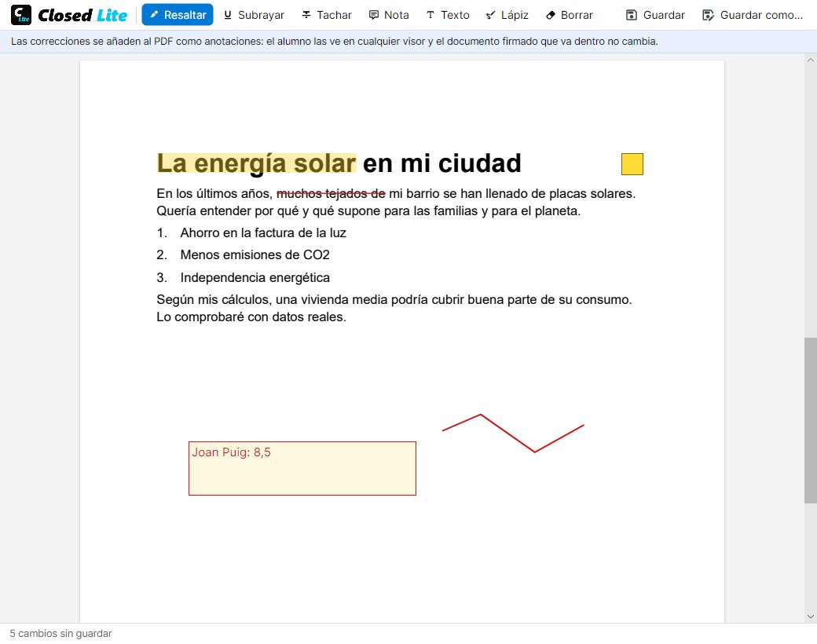Click the list item "Independencia energética"
The image size is (817, 644).
pyautogui.click(x=255, y=277)
